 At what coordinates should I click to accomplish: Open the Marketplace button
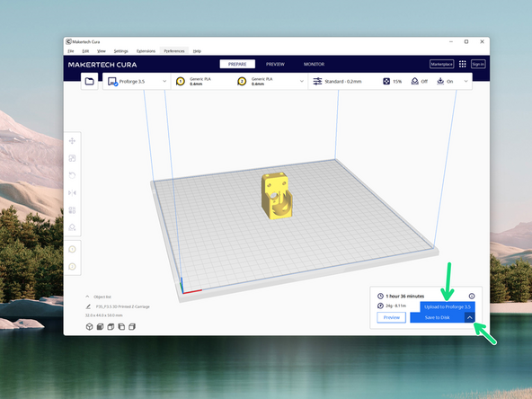(x=442, y=64)
